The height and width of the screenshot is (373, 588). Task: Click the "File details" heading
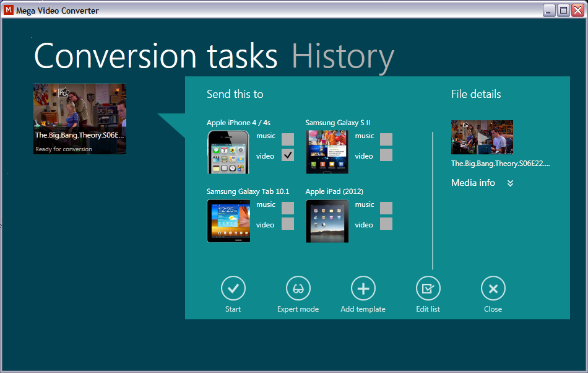point(476,94)
